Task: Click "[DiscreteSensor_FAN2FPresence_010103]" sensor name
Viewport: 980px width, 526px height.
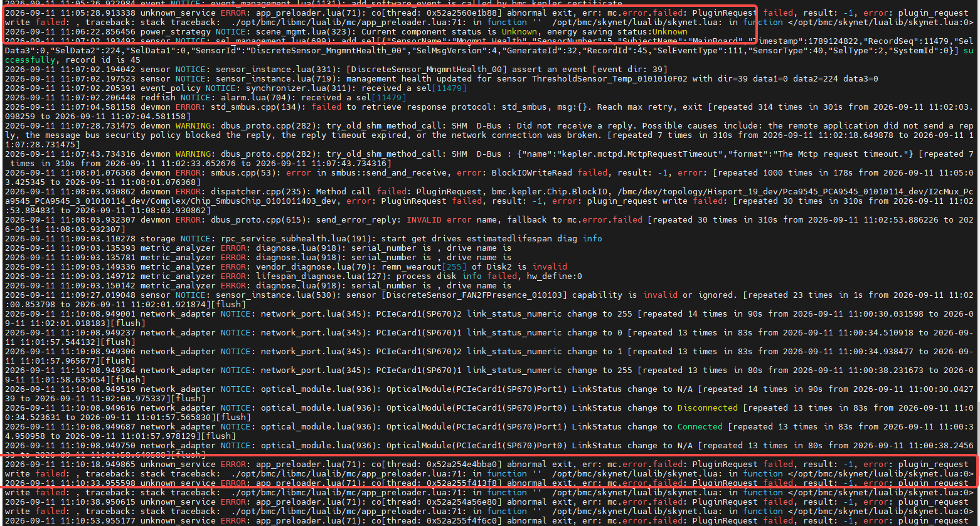Action: pyautogui.click(x=474, y=295)
